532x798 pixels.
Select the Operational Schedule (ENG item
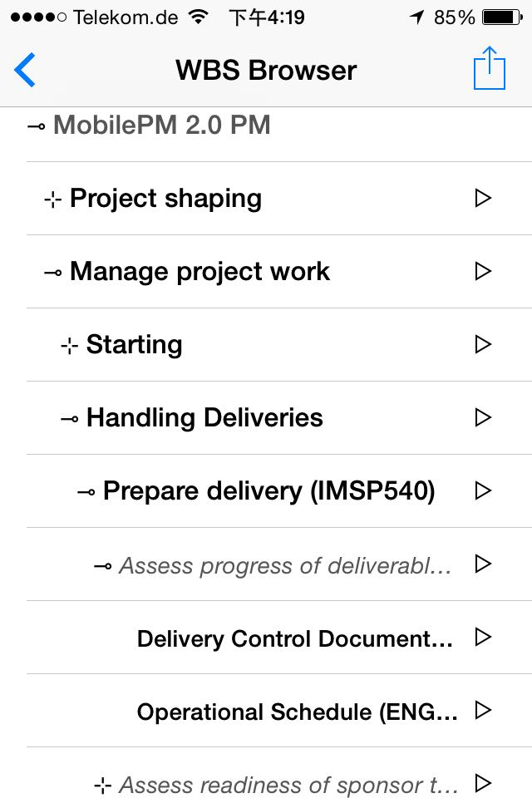click(296, 712)
